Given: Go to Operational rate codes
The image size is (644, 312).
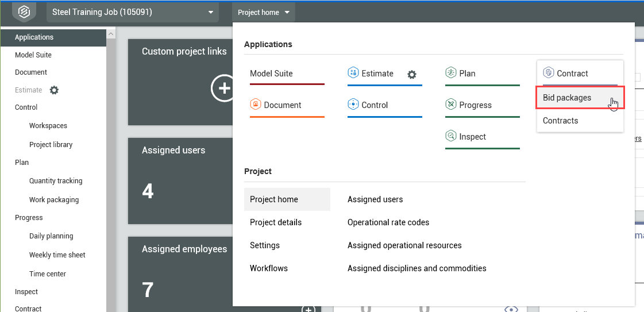Looking at the screenshot, I should coord(388,222).
